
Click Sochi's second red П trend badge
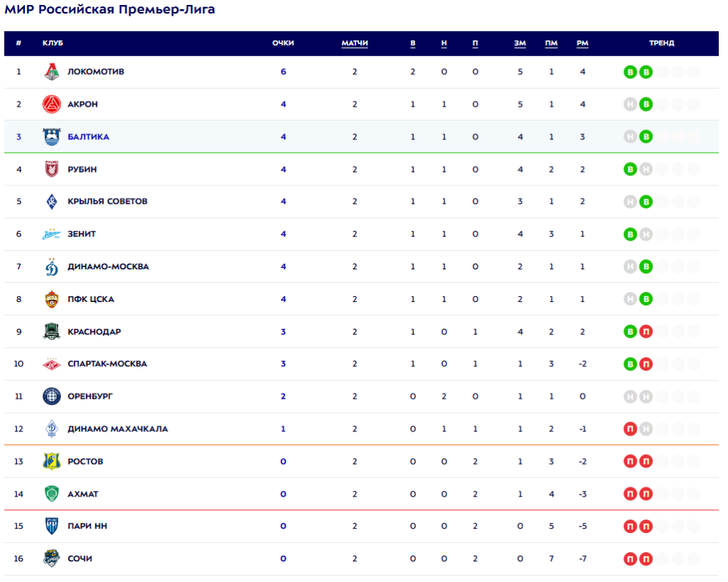point(646,559)
